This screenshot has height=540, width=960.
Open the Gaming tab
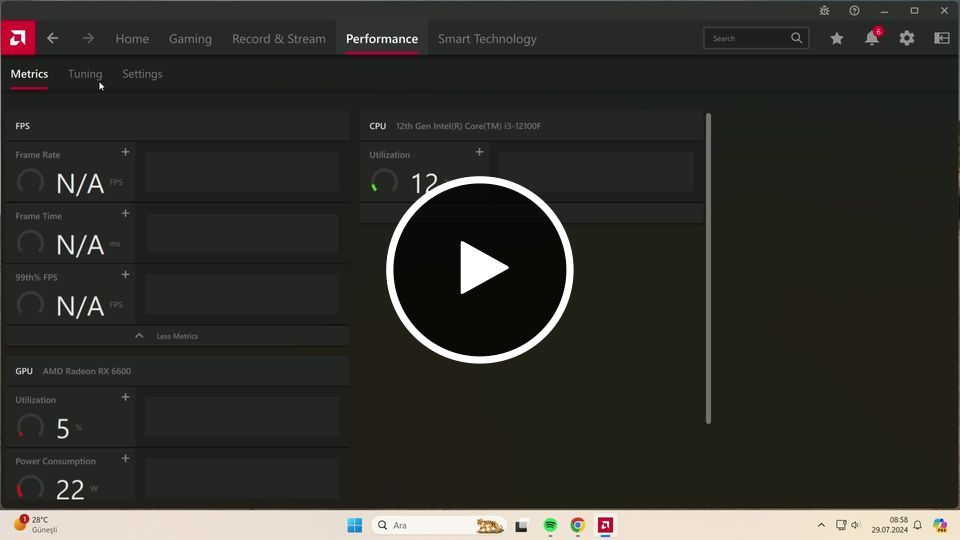[x=190, y=39]
